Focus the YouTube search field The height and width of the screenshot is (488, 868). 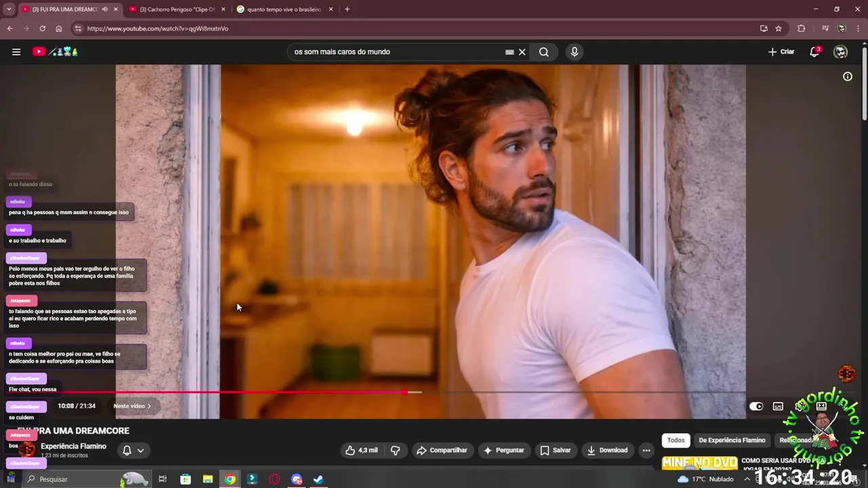click(397, 52)
